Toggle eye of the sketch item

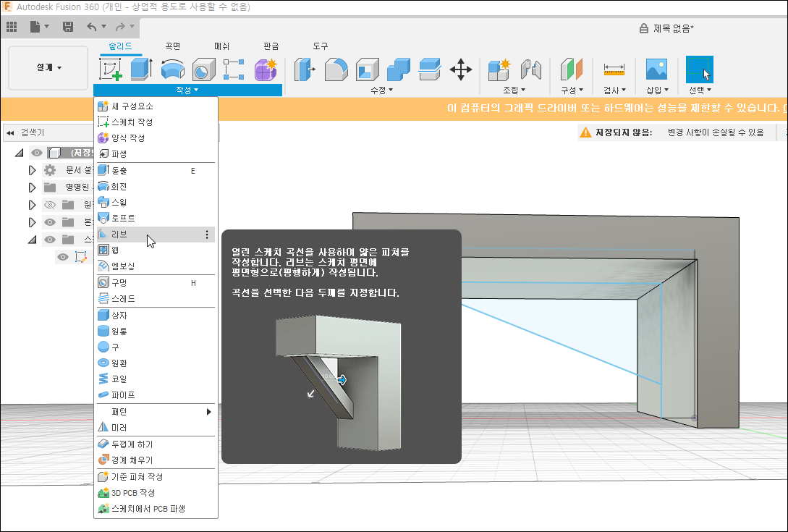[62, 257]
